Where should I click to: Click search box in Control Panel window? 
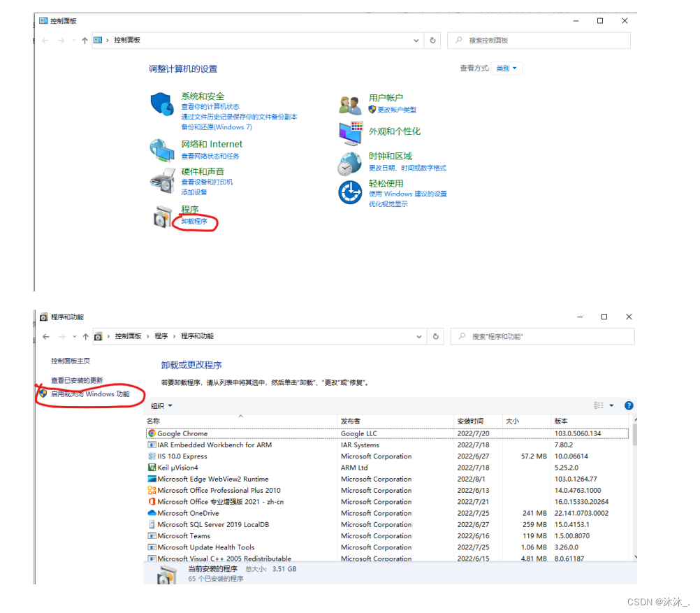pyautogui.click(x=539, y=41)
